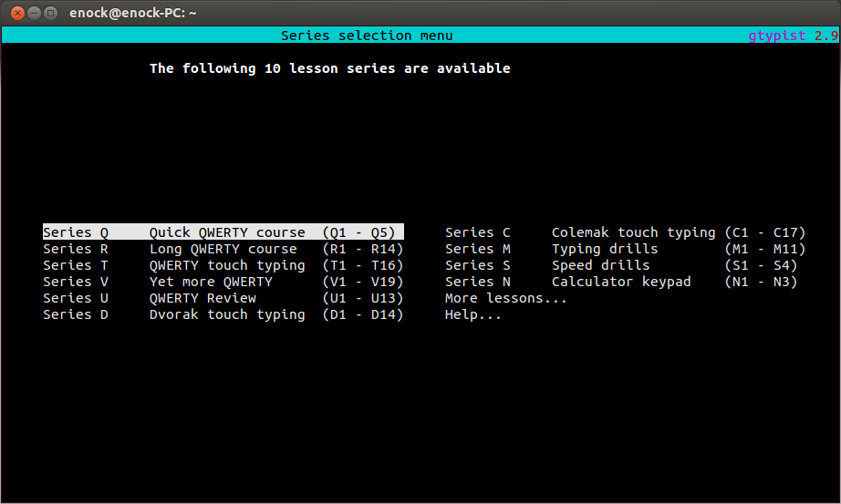Viewport: 841px width, 504px height.
Task: Click the window title enock@enock-PC
Action: [x=133, y=13]
